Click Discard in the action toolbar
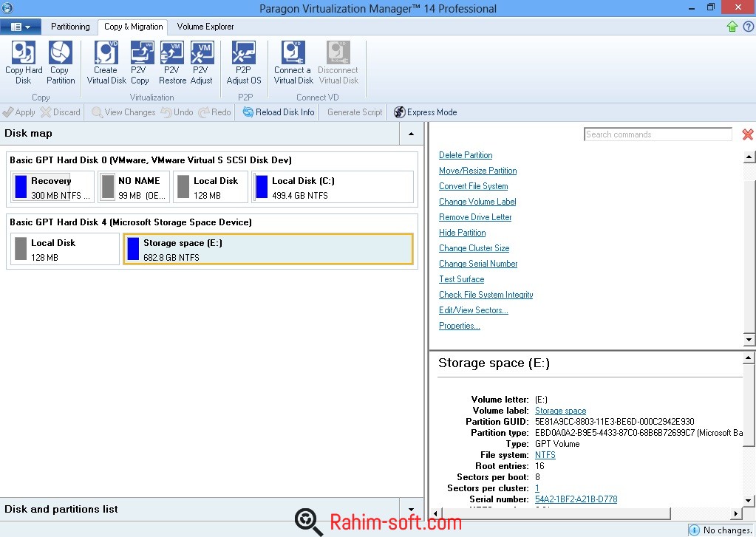 [61, 112]
